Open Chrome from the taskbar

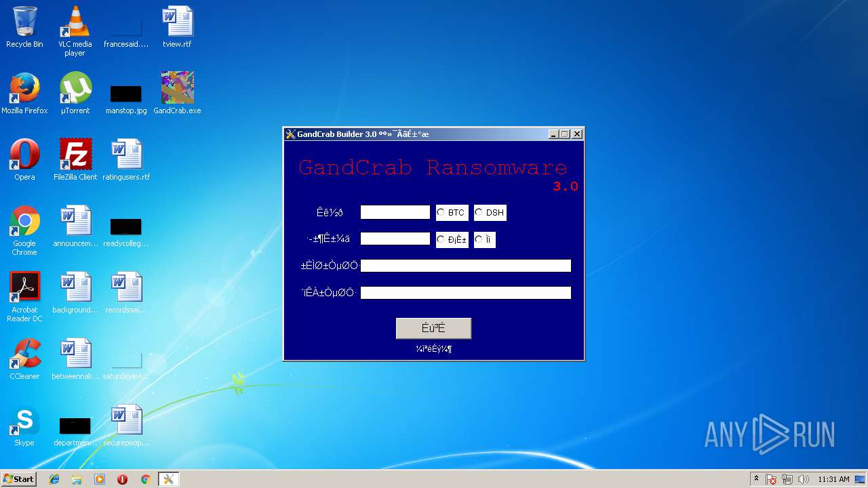point(145,479)
